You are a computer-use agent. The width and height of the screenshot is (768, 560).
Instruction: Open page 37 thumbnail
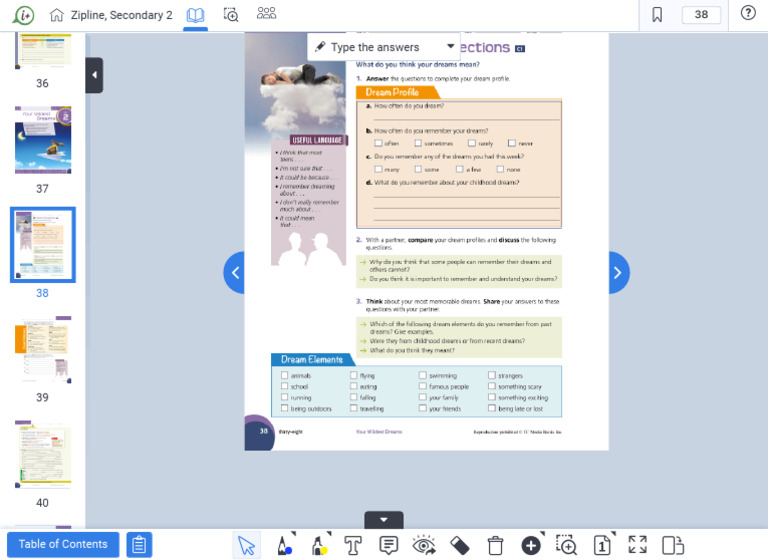pos(43,140)
